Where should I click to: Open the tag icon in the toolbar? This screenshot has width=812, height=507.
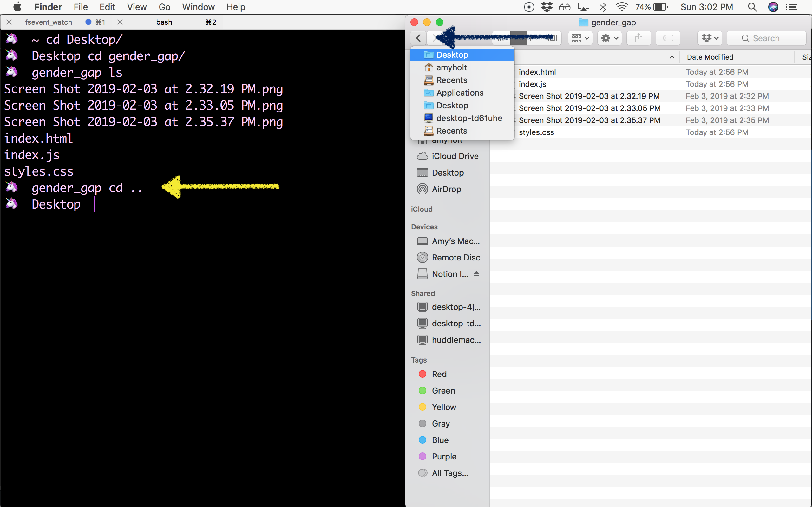(667, 38)
